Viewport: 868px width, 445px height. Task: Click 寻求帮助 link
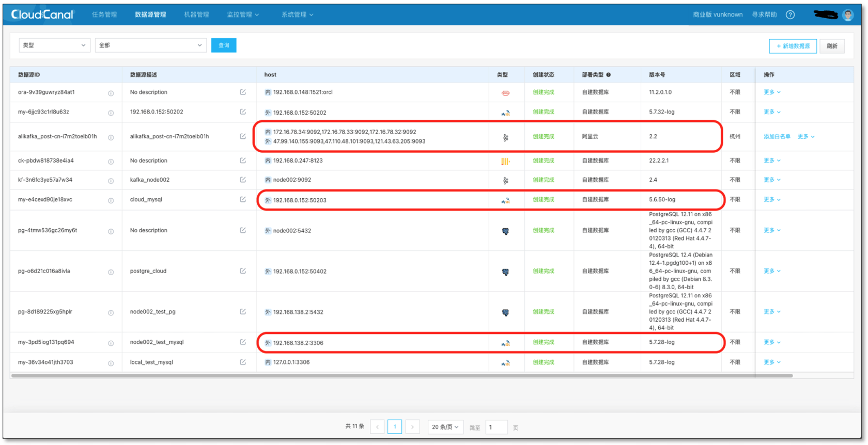tap(764, 14)
